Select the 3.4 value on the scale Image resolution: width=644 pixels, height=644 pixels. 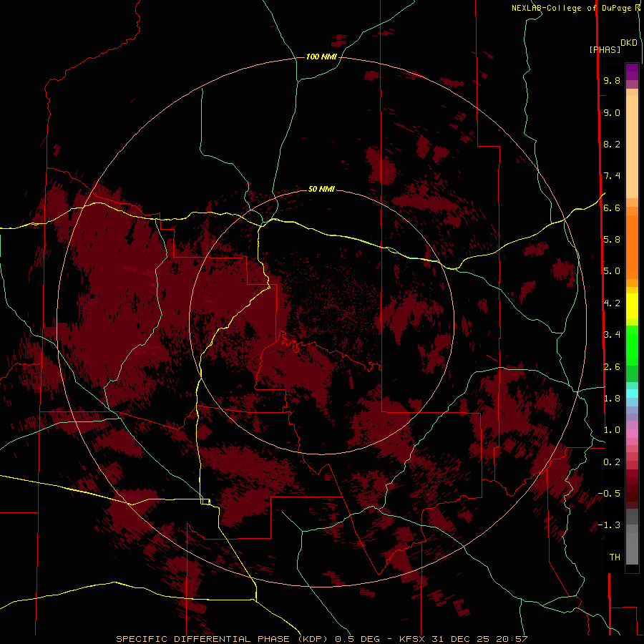[612, 334]
